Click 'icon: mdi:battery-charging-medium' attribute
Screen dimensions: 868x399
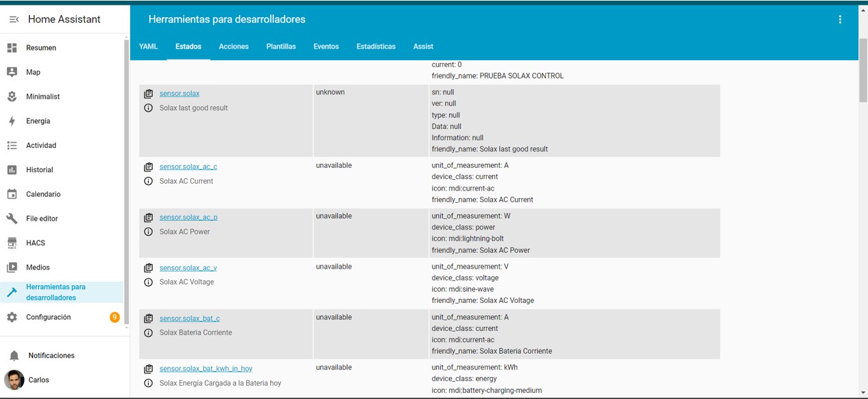tap(487, 391)
